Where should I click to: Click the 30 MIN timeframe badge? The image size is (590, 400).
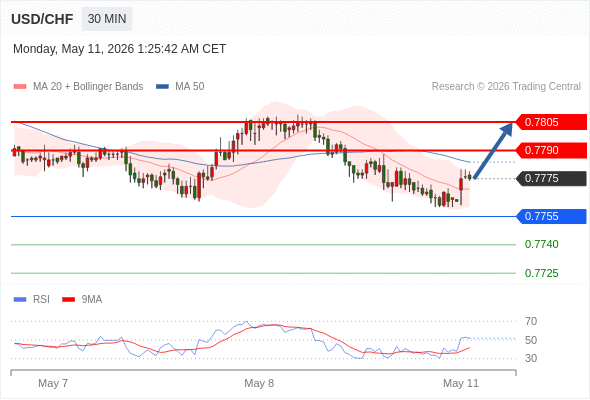(x=107, y=19)
